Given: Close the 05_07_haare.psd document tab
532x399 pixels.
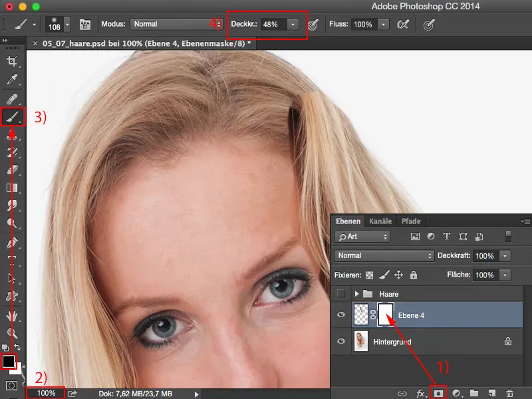Looking at the screenshot, I should [x=35, y=43].
